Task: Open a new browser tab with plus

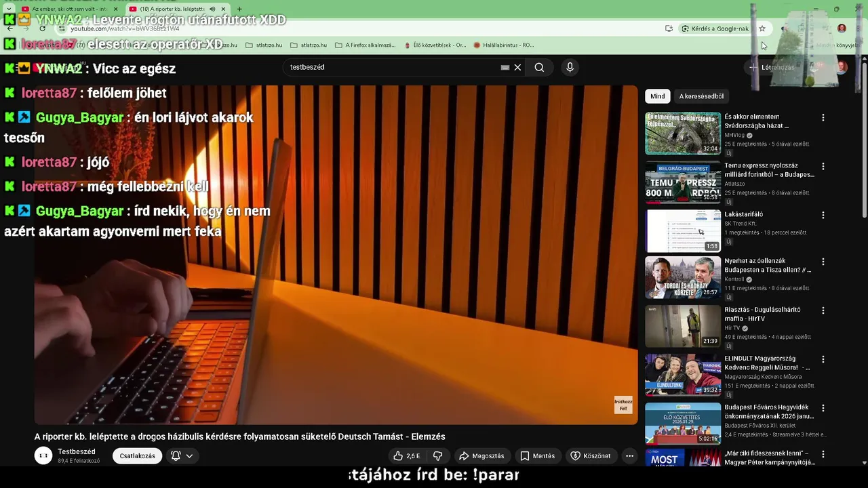Action: pyautogui.click(x=239, y=9)
